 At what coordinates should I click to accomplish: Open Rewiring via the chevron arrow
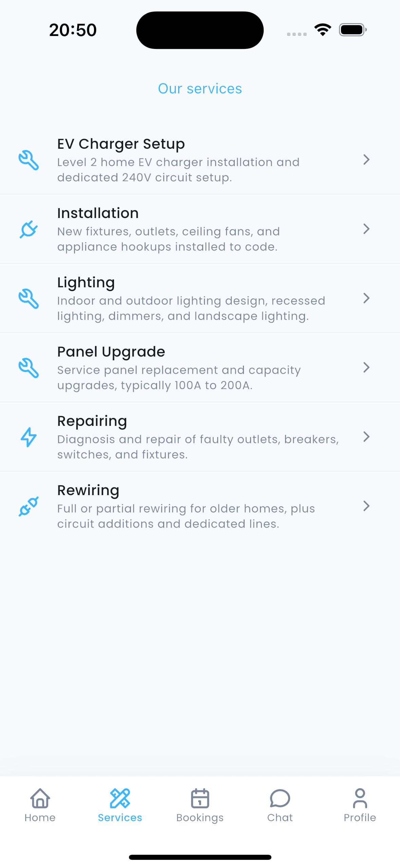click(366, 506)
